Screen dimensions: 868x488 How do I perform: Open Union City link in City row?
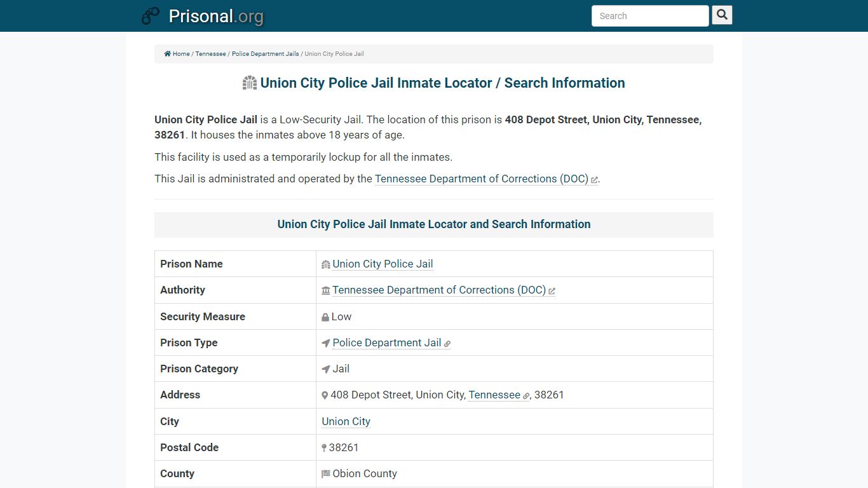tap(346, 421)
